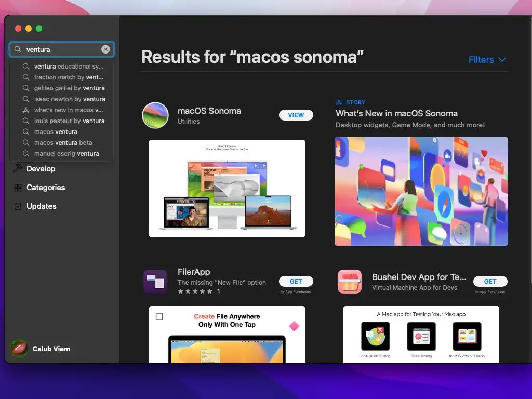Open the Updates section in sidebar
The image size is (532, 399).
(x=42, y=206)
